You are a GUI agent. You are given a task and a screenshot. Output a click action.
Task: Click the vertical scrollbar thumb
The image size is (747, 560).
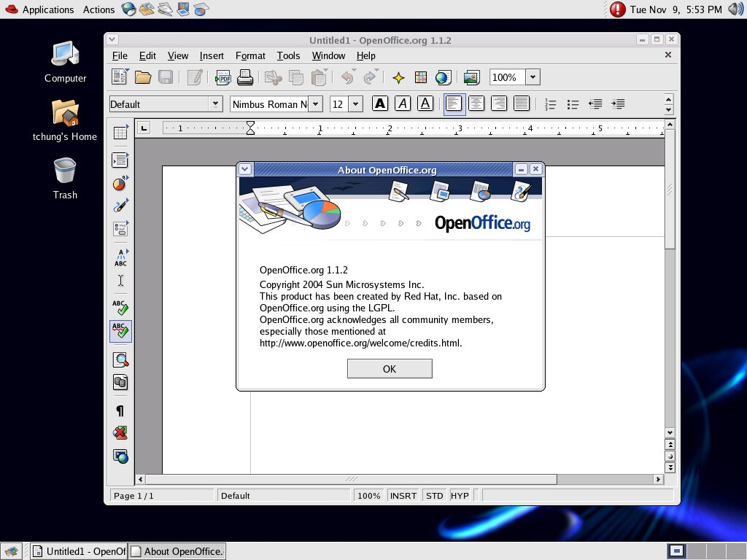click(670, 189)
